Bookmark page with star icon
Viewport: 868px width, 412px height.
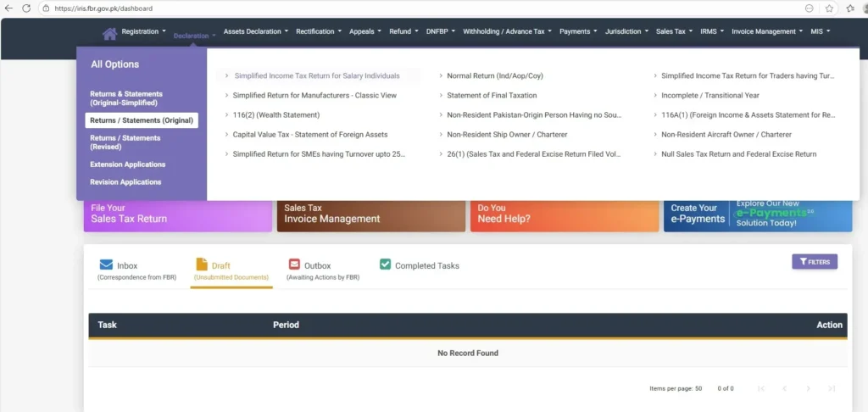click(x=829, y=8)
